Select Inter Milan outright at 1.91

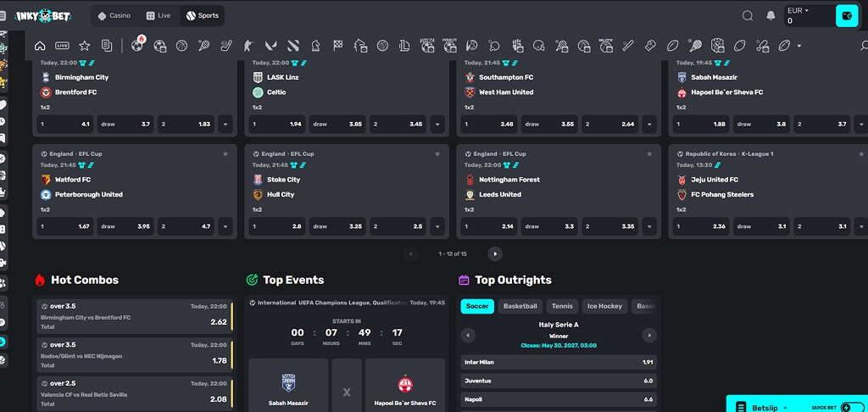(x=559, y=362)
